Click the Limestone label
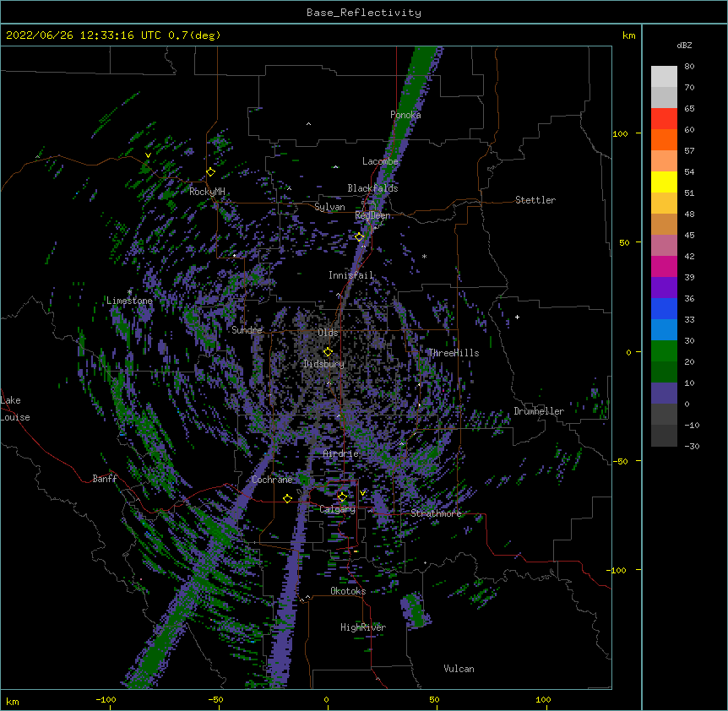Screen dimensions: 728x711 (129, 301)
